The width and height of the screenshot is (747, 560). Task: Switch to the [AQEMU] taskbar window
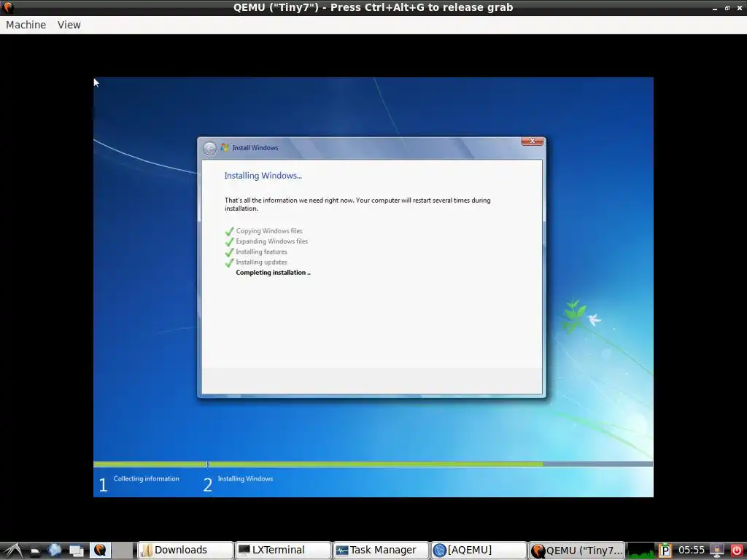[x=479, y=551]
